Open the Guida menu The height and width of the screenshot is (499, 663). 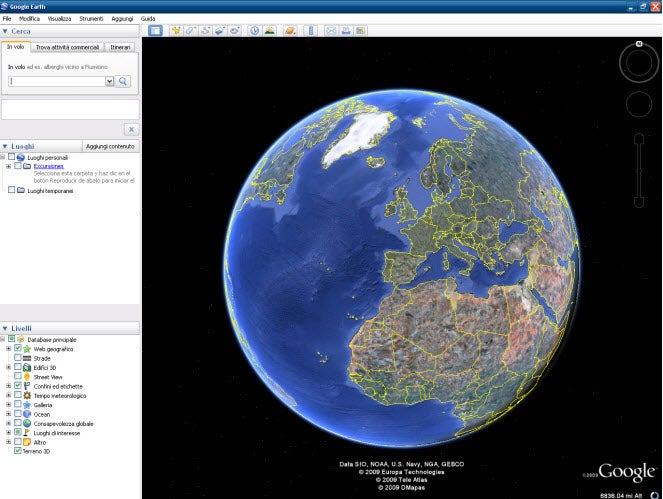click(148, 19)
